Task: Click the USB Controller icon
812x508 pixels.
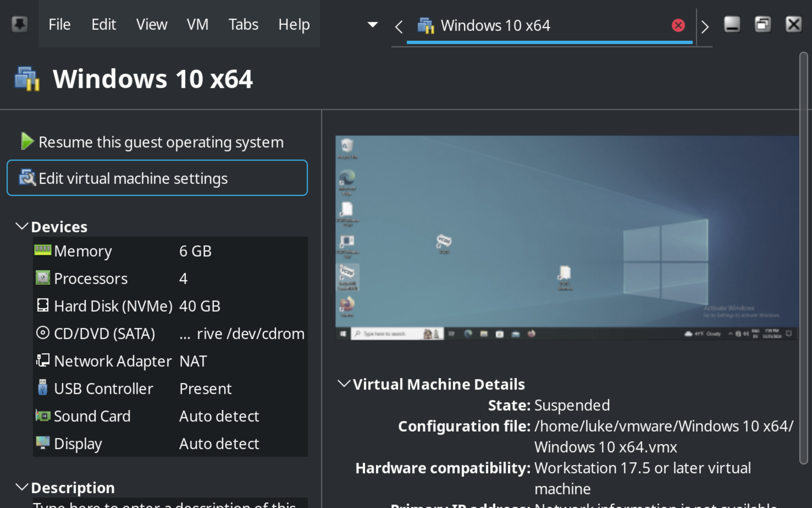Action: [43, 387]
